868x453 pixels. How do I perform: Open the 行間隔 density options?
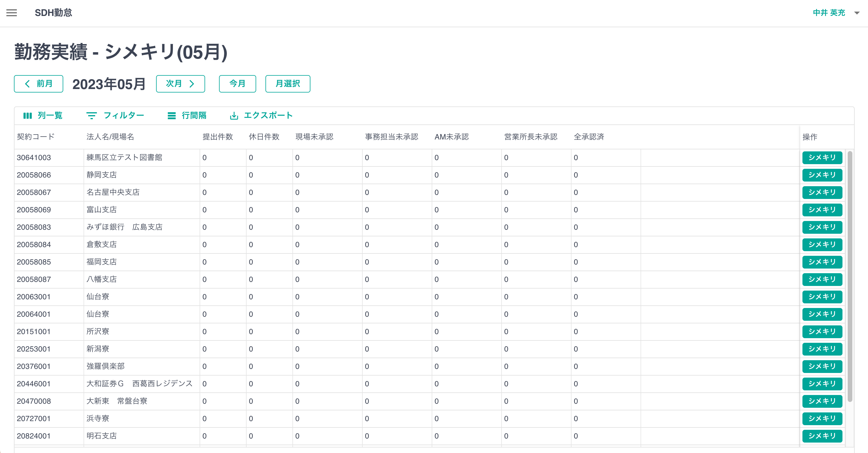coord(194,115)
